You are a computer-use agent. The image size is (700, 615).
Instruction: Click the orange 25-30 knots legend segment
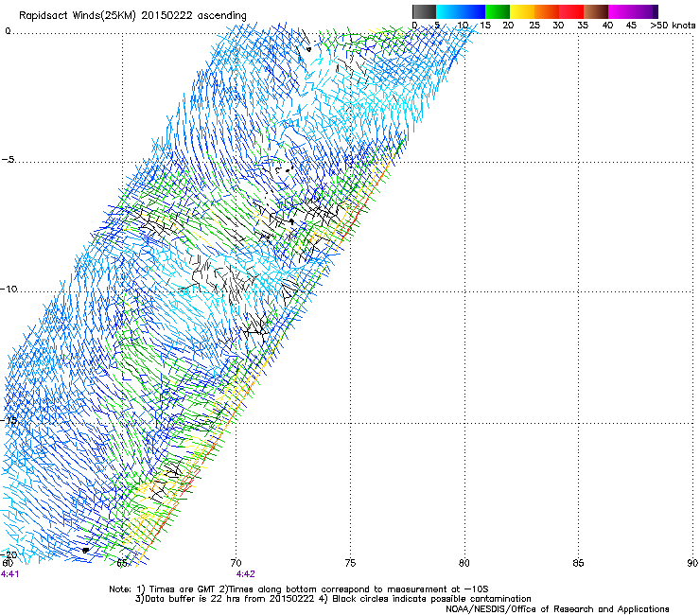[547, 11]
